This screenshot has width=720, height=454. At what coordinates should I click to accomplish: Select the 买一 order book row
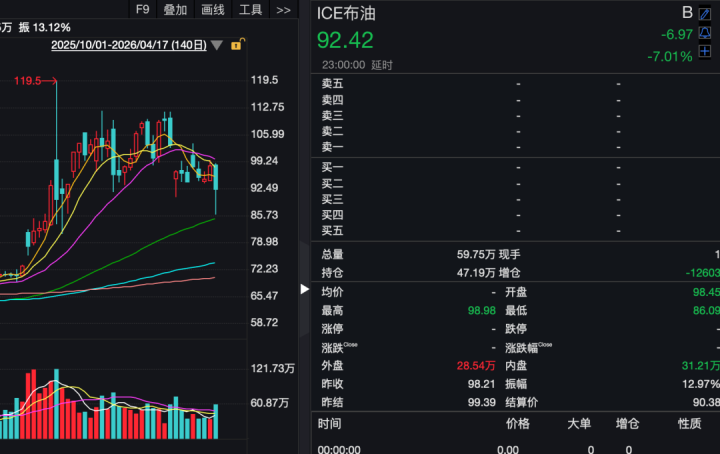[515, 167]
